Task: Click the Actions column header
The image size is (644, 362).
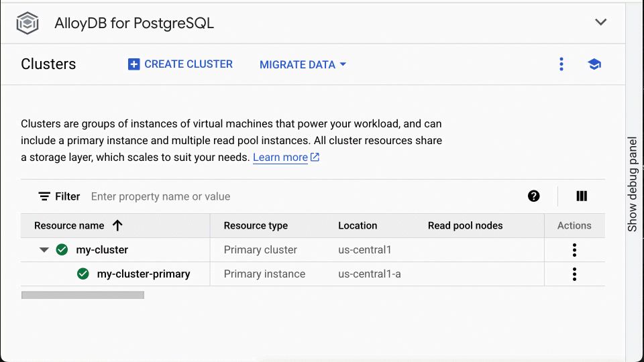Action: click(574, 225)
